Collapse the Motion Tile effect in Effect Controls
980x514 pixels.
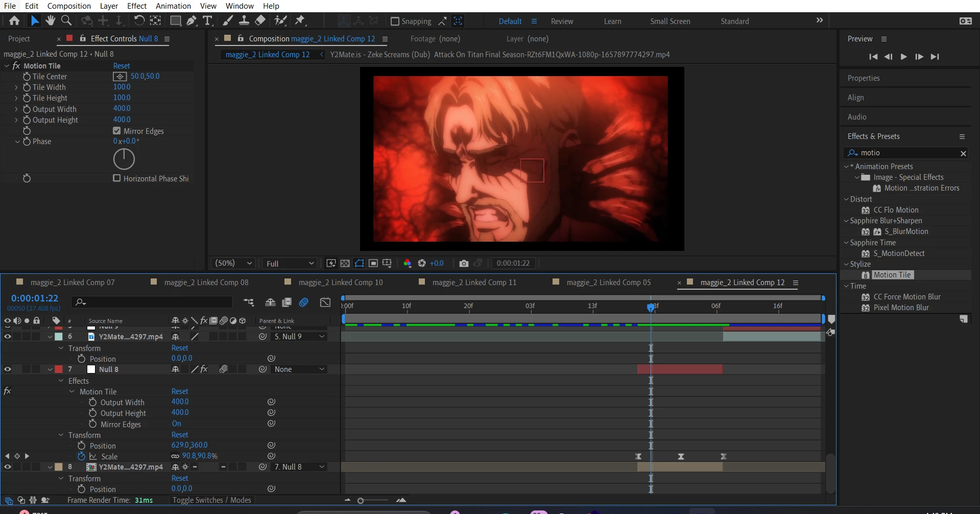click(x=7, y=66)
